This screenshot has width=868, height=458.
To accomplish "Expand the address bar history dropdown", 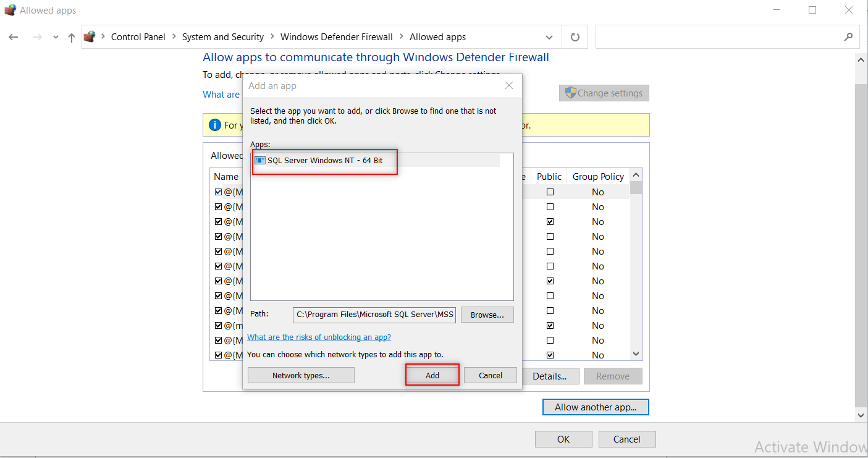I will point(549,37).
